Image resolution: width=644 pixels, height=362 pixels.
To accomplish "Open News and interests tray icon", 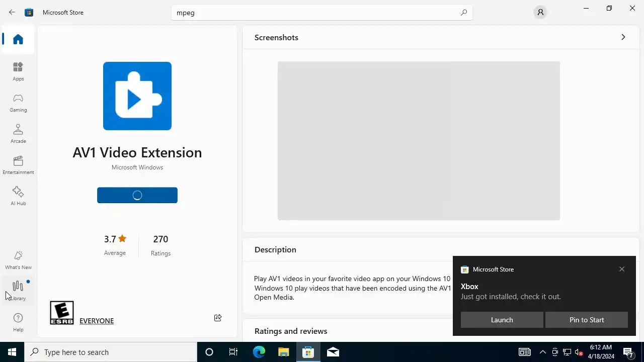I will pyautogui.click(x=524, y=352).
